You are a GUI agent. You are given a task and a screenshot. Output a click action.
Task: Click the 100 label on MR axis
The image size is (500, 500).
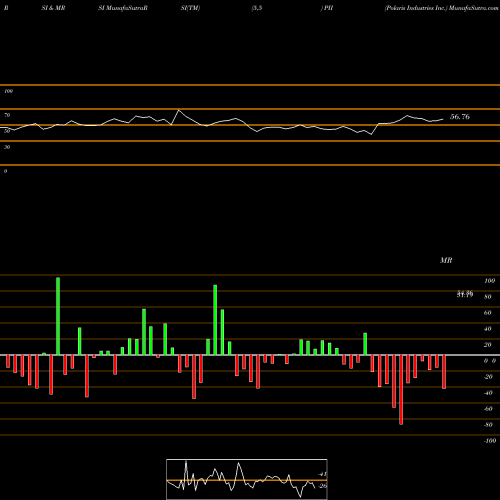[x=490, y=281]
